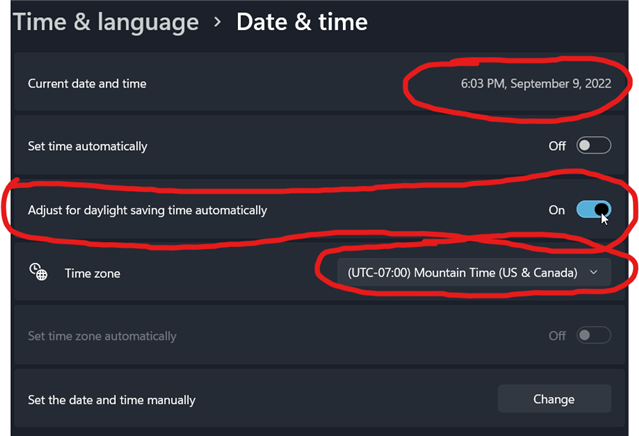
Task: Click the 6:03 PM, September 9, 2022 text
Action: coord(536,84)
